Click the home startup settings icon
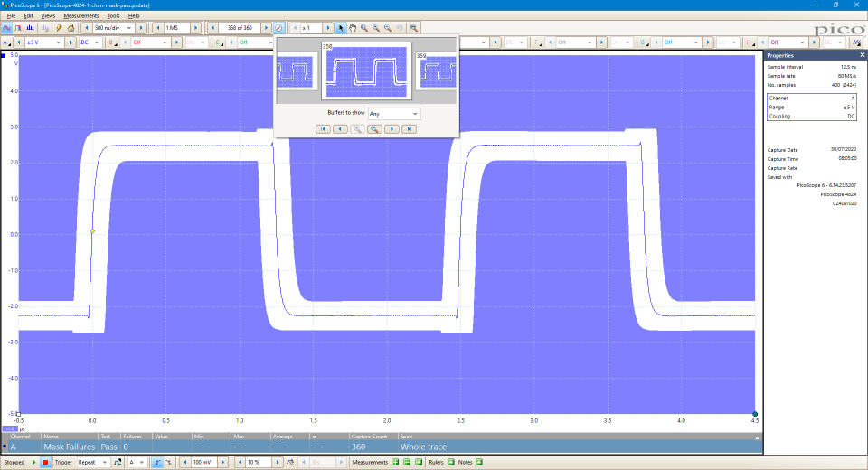This screenshot has width=868, height=470. coord(71,28)
